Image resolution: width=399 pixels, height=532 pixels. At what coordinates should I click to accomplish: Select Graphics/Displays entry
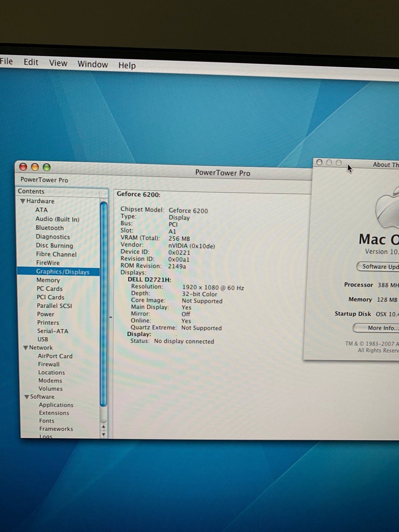point(59,272)
